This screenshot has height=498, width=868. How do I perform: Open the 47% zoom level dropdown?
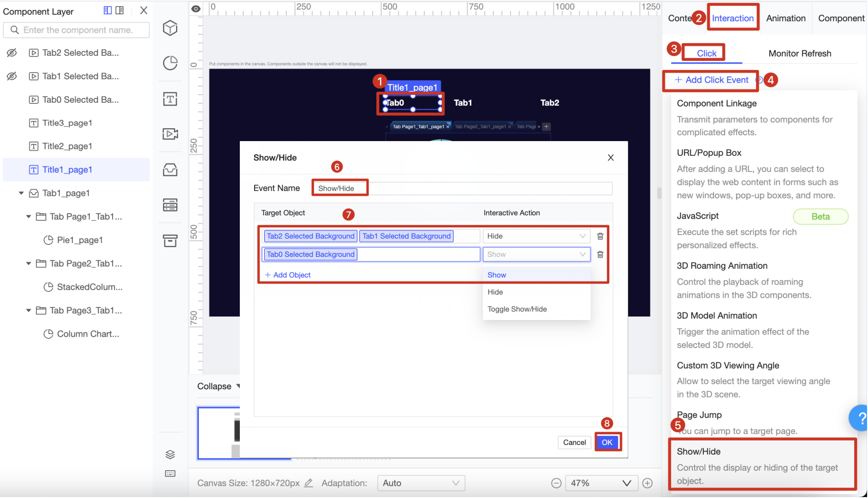coord(601,483)
